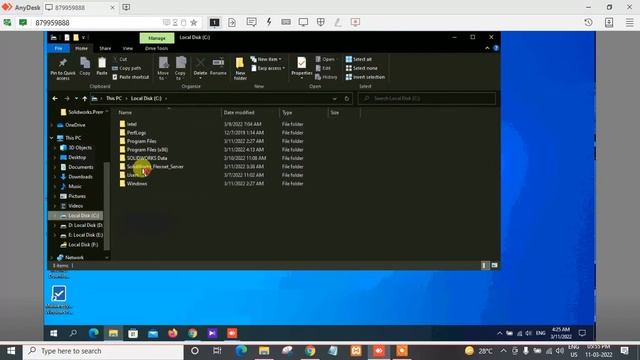Open AnyDesk hamburger main menu
Image resolution: width=640 pixels, height=360 pixels.
(630, 22)
